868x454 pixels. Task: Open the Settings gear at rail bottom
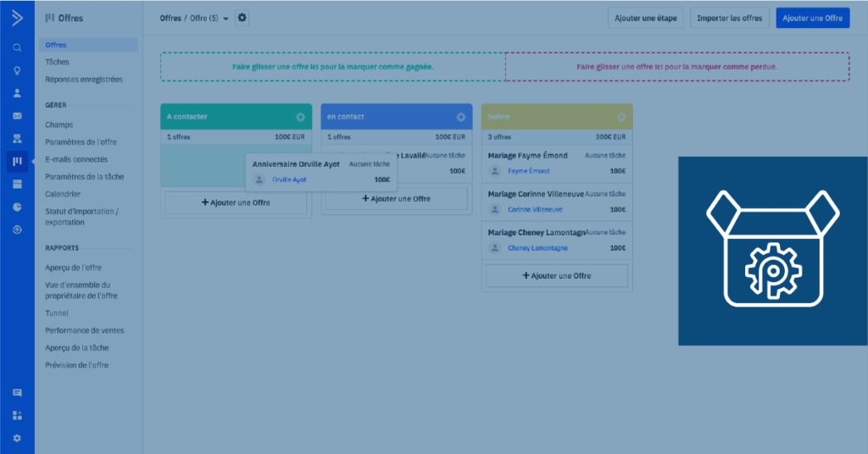(x=17, y=438)
